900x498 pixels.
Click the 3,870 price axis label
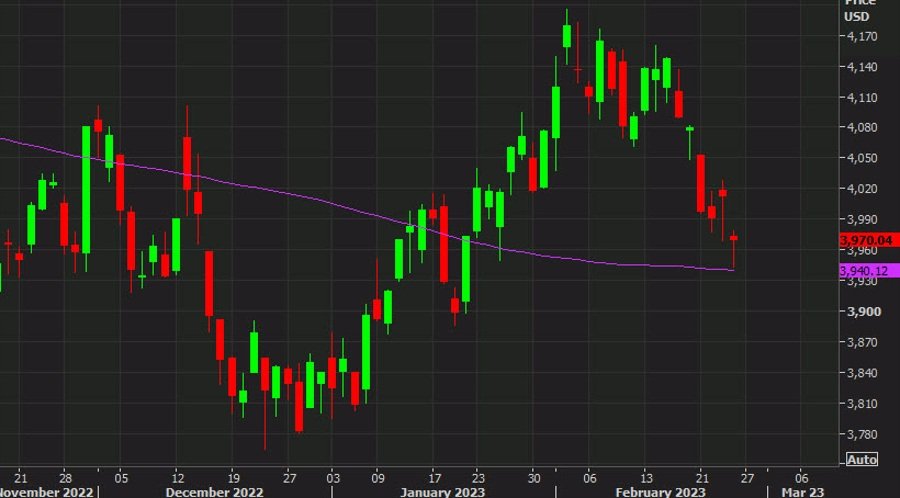click(x=860, y=343)
